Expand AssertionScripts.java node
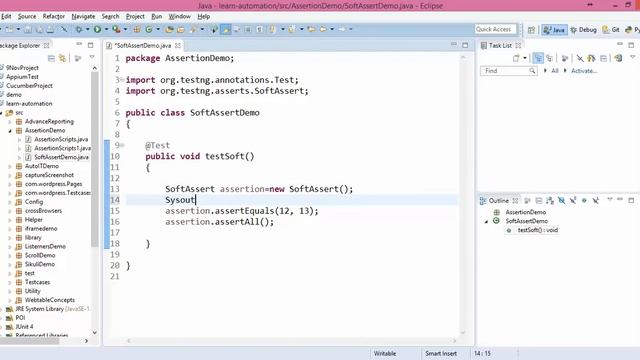Screen dimensions: 640x360 [19, 140]
